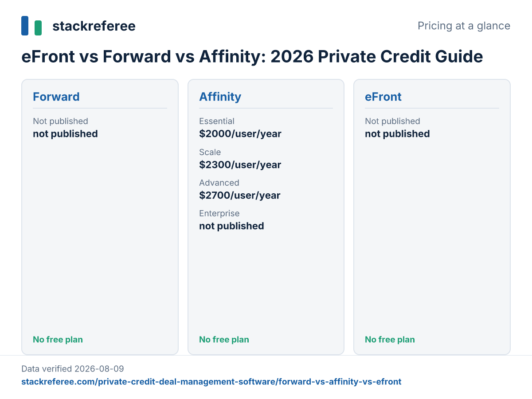This screenshot has height=399, width=532.
Task: Click the Essential $2000/user/year price
Action: (240, 133)
